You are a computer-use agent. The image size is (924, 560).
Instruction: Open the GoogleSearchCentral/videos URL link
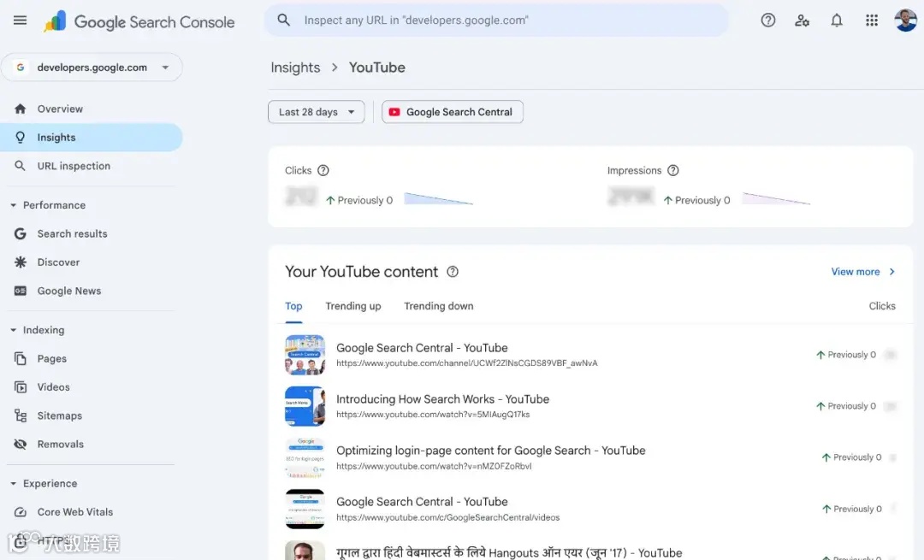(x=447, y=517)
